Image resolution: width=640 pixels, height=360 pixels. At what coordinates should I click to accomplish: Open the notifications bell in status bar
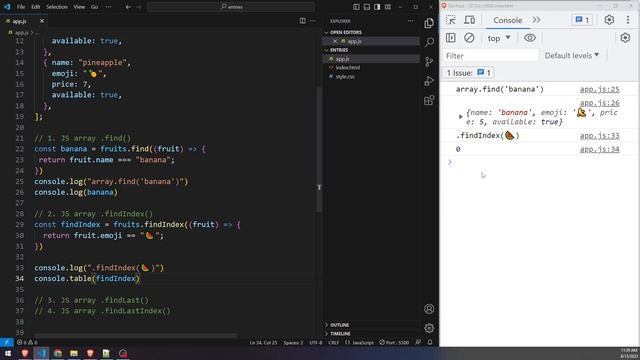(x=430, y=342)
